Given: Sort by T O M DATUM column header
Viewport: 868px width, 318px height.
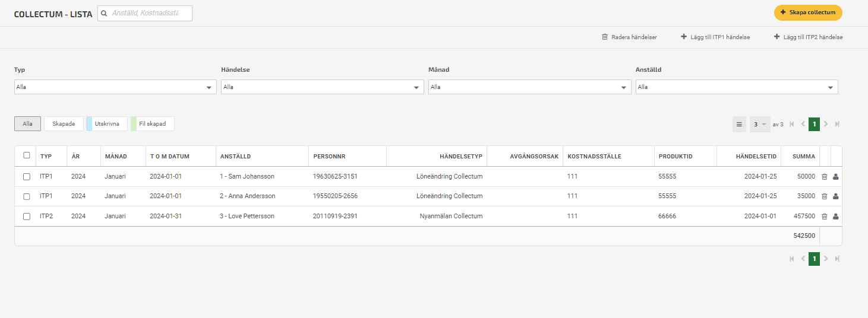Looking at the screenshot, I should [x=169, y=157].
